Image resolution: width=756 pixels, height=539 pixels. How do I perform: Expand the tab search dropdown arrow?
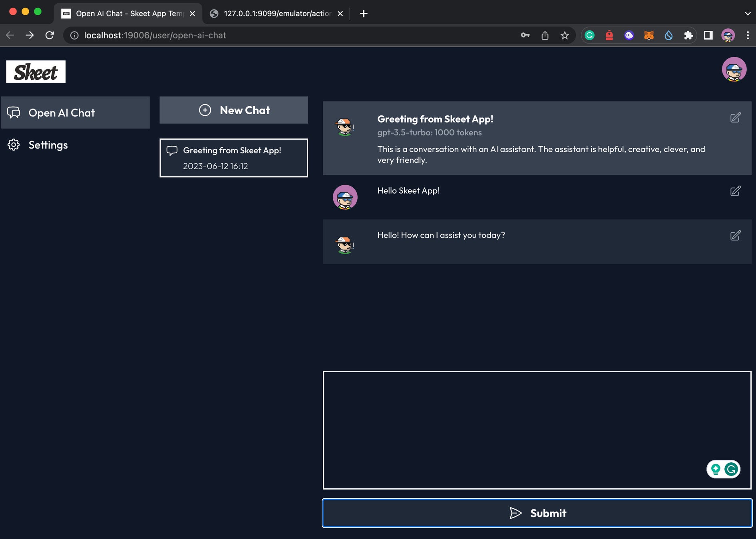coord(747,14)
